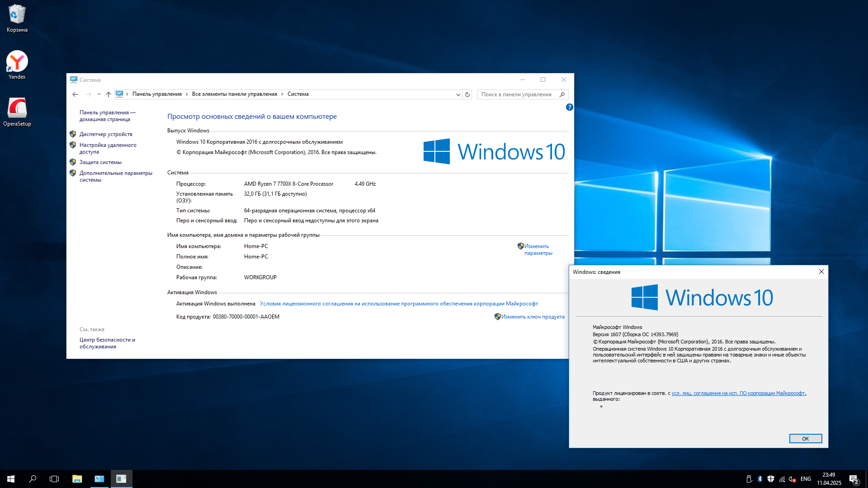Toggle the ENG input language indicator

pos(806,479)
